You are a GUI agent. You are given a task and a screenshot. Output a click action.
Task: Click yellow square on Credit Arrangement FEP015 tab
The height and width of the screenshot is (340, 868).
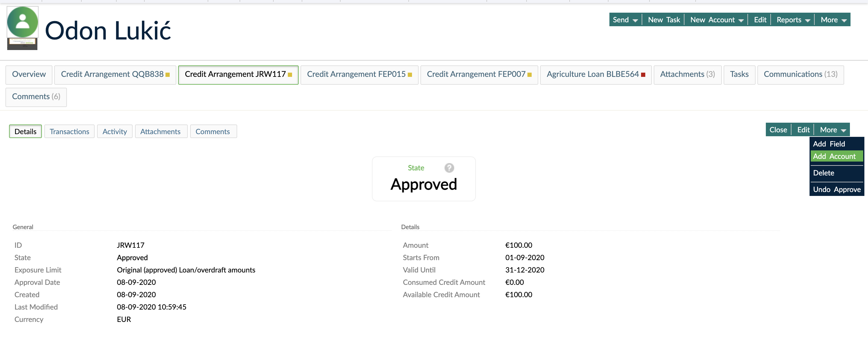point(410,75)
